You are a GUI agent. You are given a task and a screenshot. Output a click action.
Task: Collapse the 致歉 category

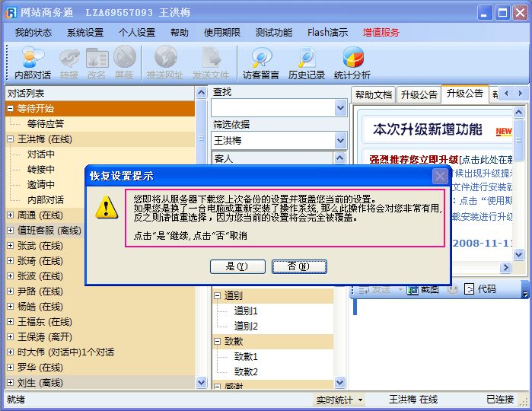218,341
